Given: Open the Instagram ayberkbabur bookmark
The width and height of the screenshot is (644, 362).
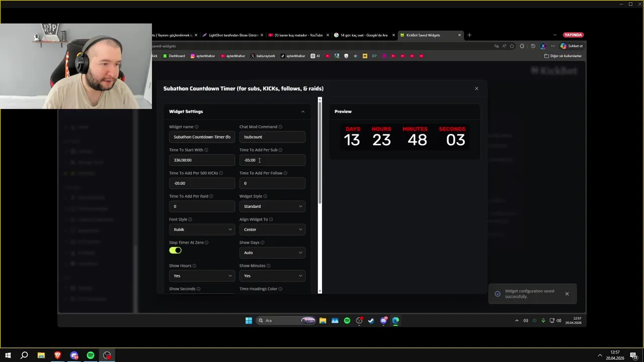Looking at the screenshot, I should point(204,56).
